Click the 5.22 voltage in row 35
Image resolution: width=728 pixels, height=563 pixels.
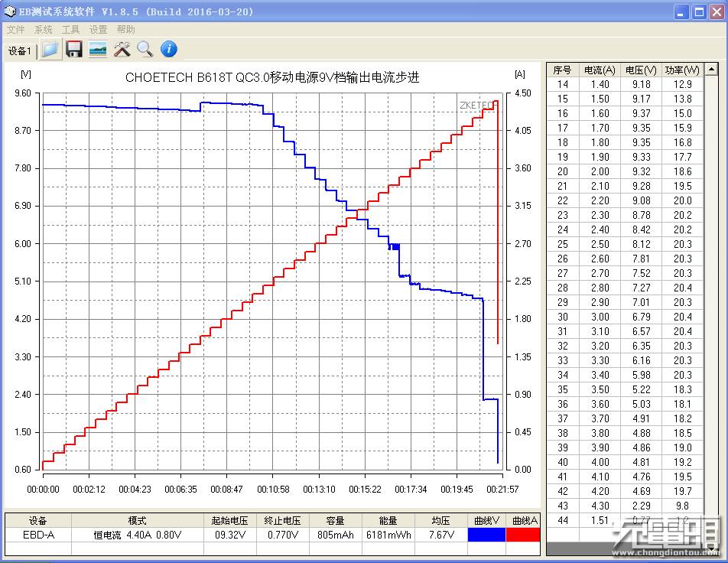(x=641, y=389)
